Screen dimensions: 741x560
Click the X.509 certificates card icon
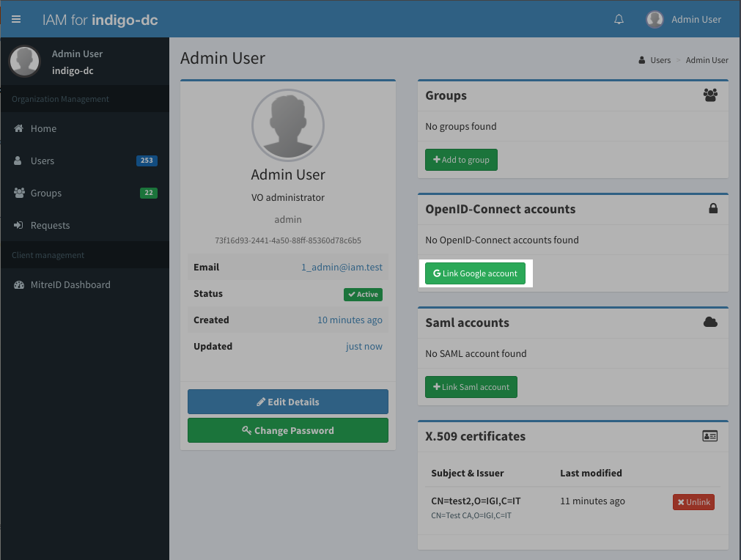[x=709, y=436]
